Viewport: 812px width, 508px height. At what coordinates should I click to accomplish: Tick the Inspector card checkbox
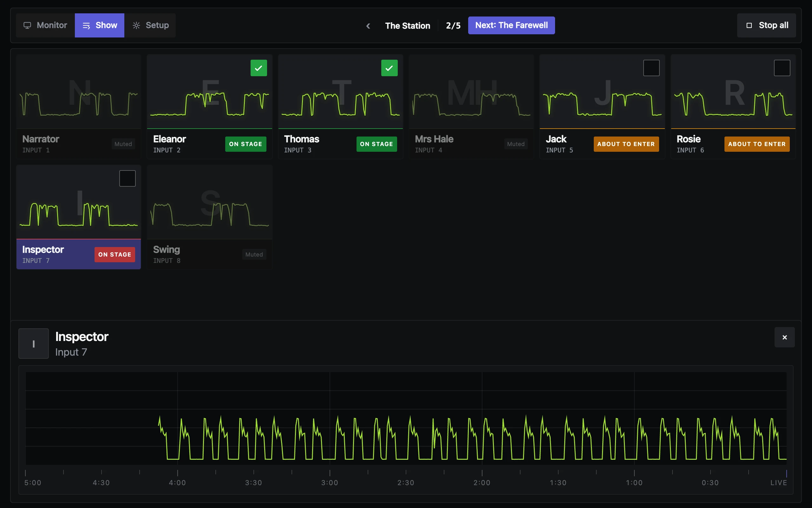(x=128, y=178)
